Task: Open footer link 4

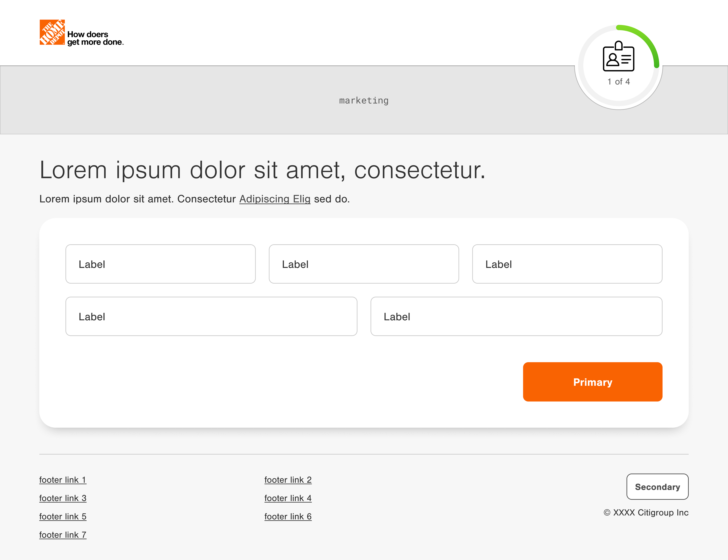Action: (x=288, y=498)
